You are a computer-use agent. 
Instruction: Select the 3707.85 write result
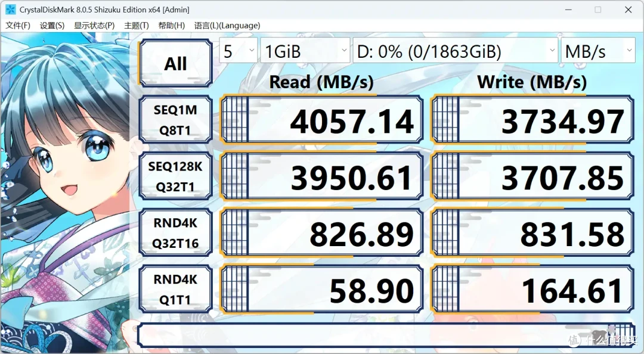[x=532, y=176]
